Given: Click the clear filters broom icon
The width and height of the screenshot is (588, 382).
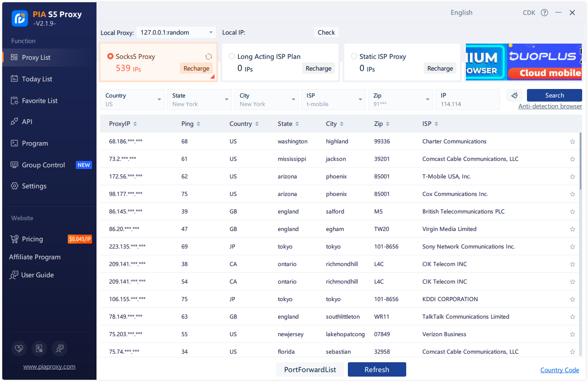Looking at the screenshot, I should 514,95.
